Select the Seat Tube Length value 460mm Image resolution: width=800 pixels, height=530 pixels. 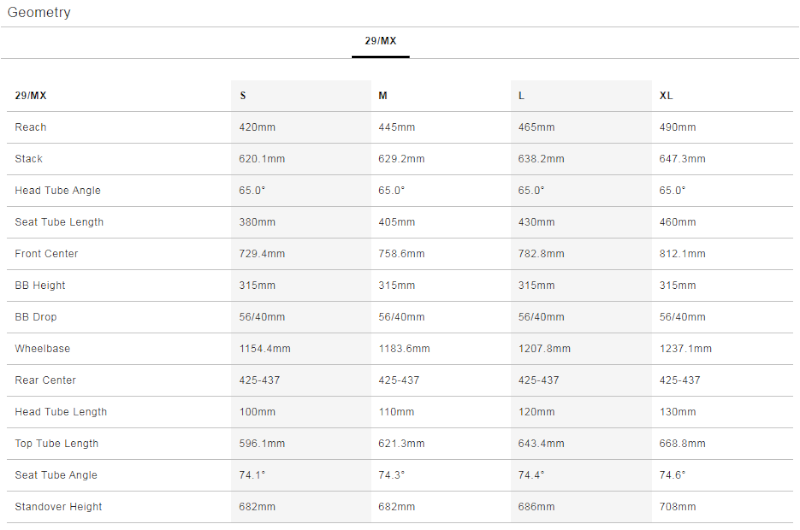678,222
